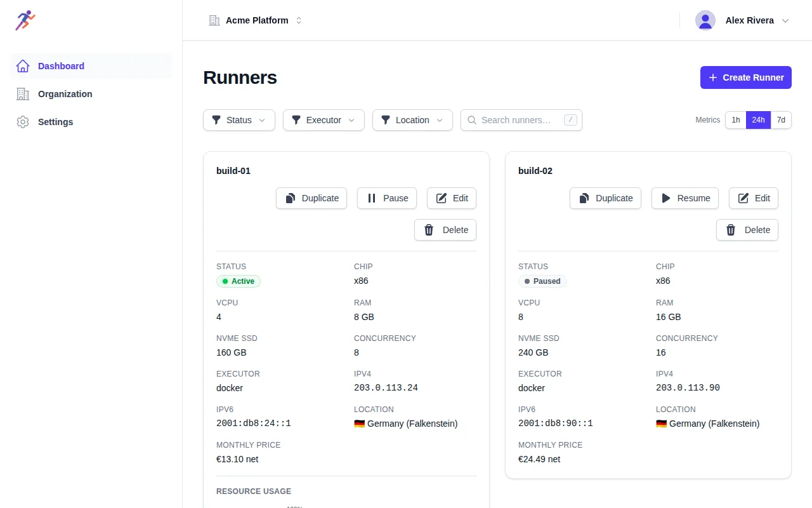
Task: Click the Runners page heading
Action: pos(240,77)
